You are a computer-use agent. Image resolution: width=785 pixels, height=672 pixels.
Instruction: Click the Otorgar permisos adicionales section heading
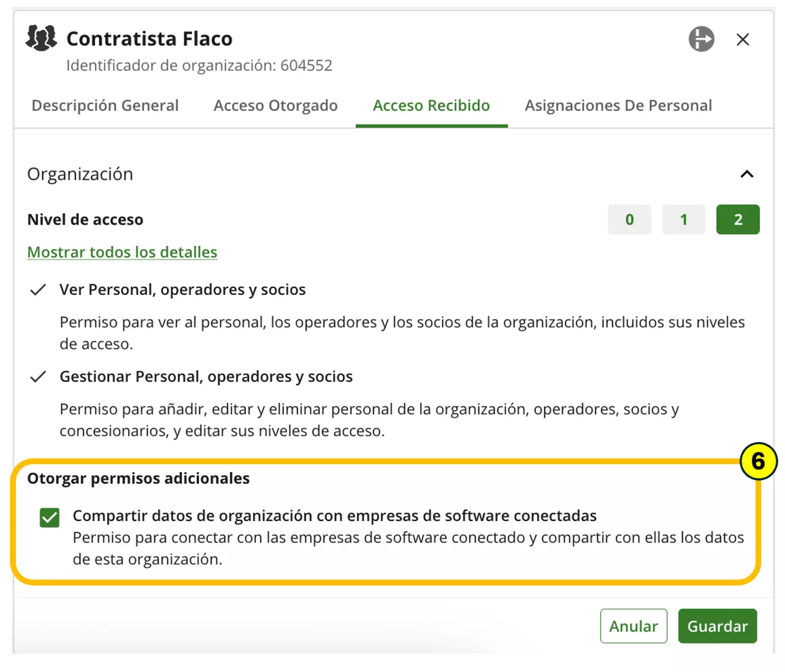138,478
